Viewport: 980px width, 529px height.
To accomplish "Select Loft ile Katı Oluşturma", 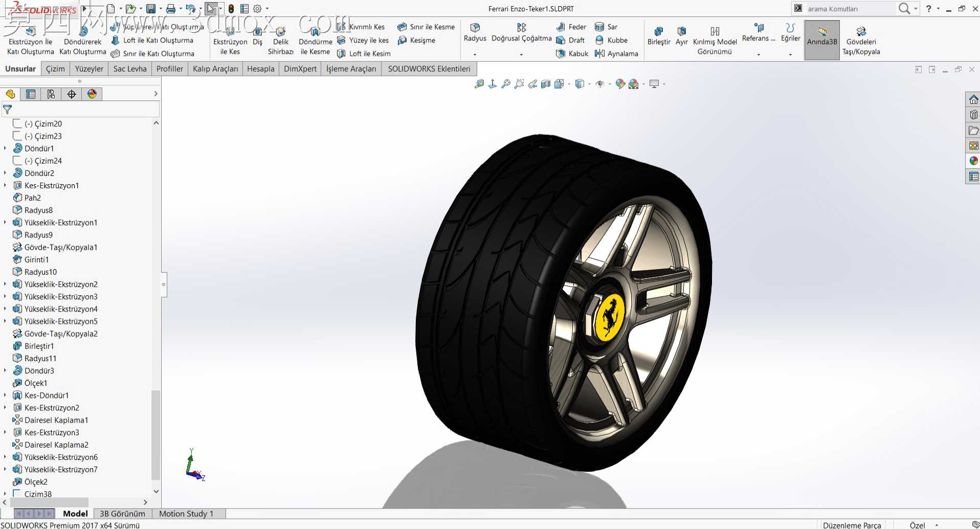I will [152, 40].
